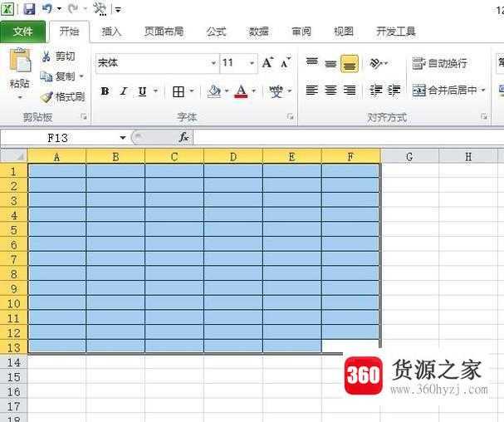Click the increase indent icon
Image resolution: width=504 pixels, height=422 pixels.
[394, 90]
